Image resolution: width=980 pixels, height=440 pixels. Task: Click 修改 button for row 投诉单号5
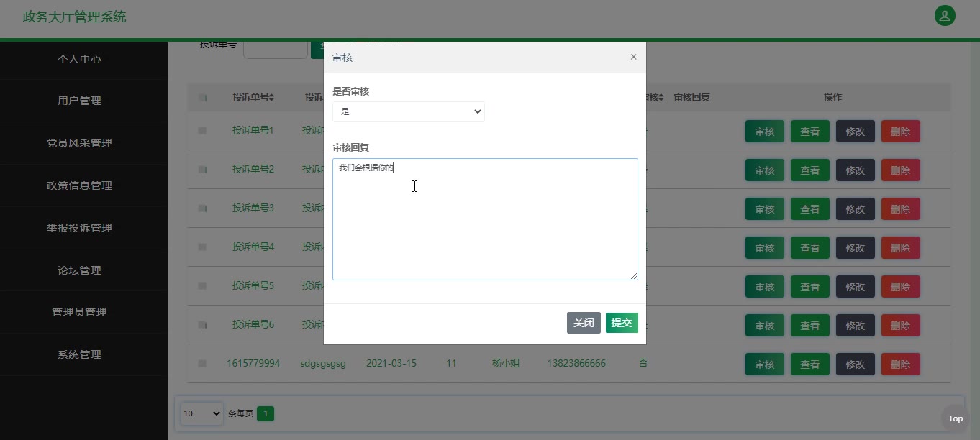click(856, 287)
